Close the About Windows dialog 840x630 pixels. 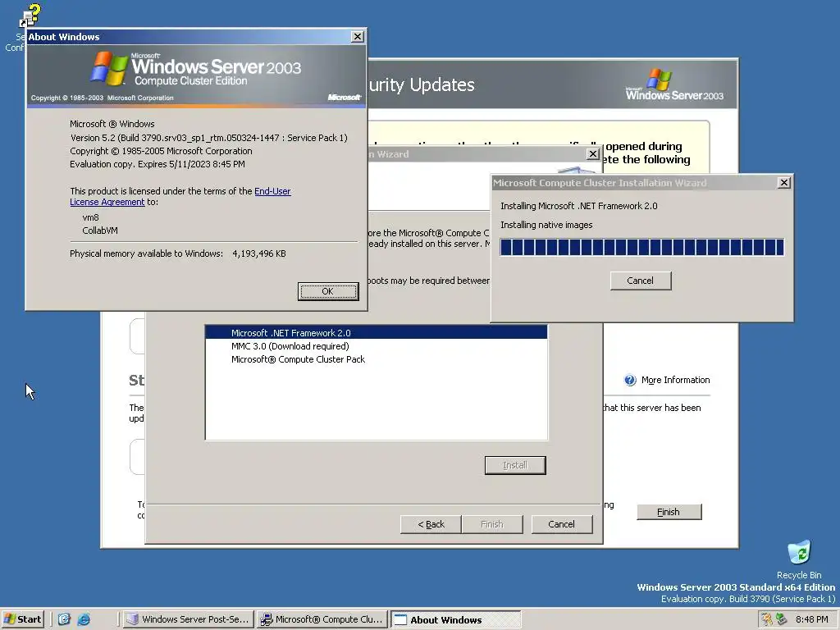[358, 36]
